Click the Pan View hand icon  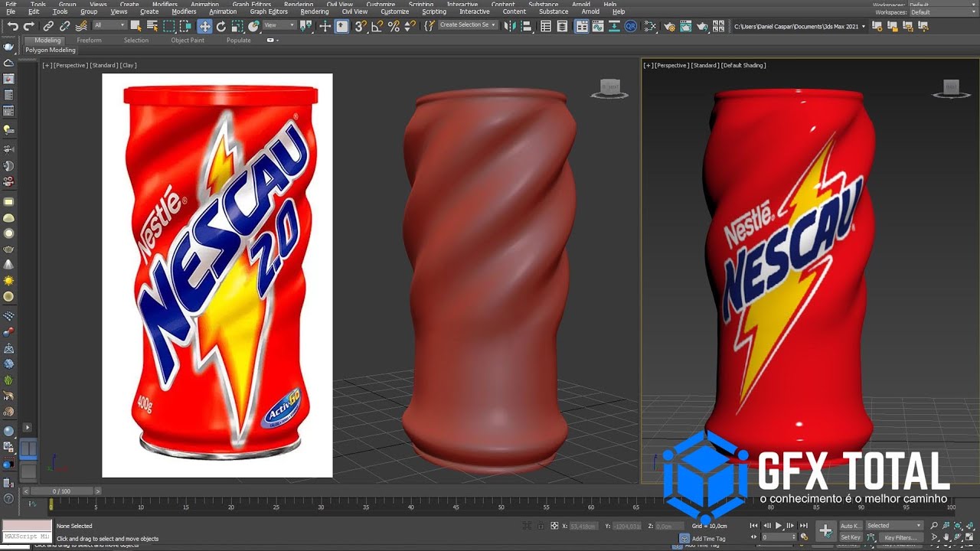pos(946,537)
